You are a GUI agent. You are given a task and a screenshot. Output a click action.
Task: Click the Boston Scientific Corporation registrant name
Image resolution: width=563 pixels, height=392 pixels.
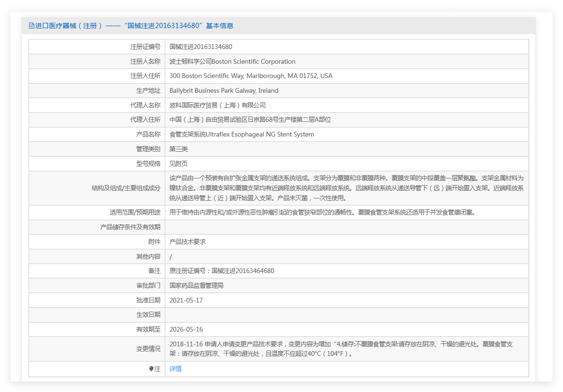pos(232,61)
